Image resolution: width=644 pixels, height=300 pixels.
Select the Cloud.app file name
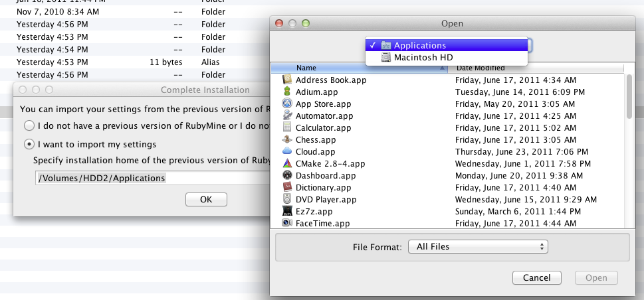[x=316, y=151]
